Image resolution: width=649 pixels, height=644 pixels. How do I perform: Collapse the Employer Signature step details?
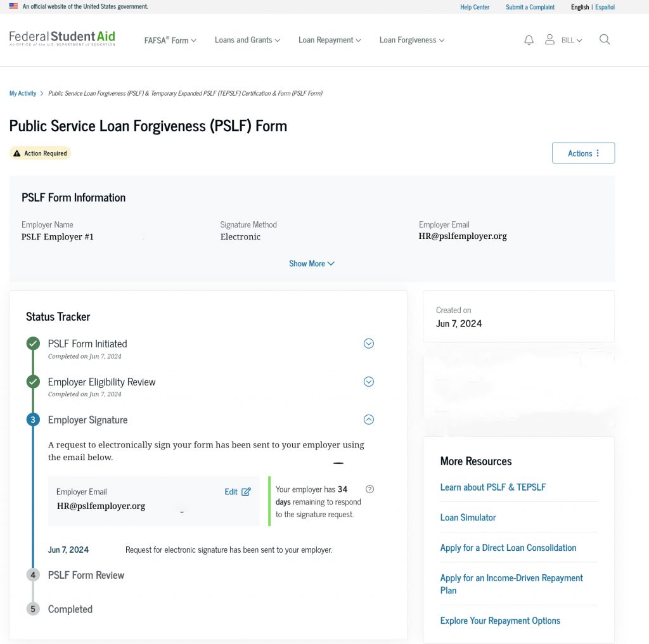[368, 419]
